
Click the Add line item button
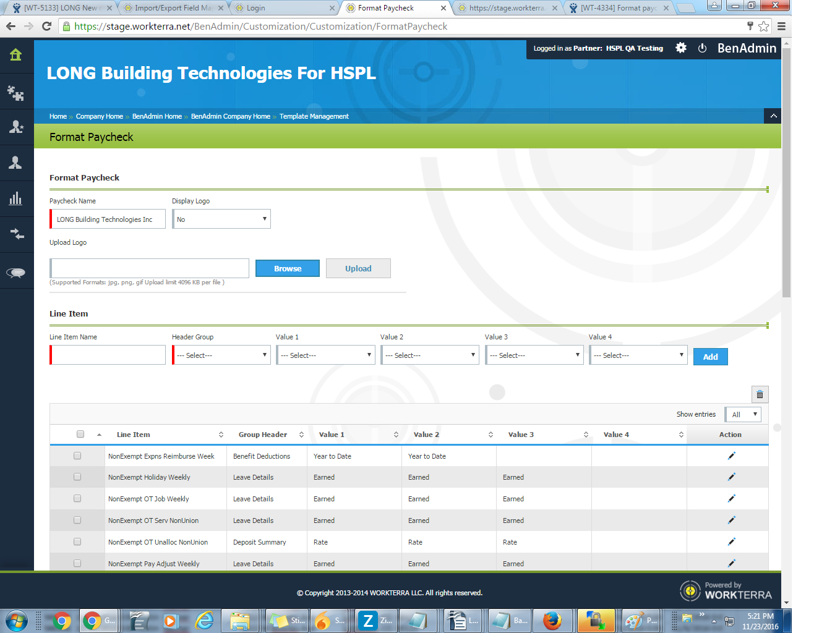[x=711, y=357]
